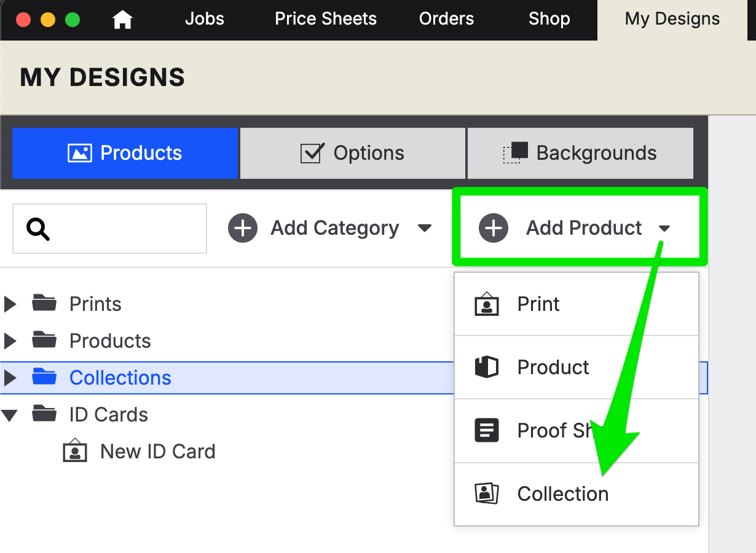Screen dimensions: 756x553
Task: Open the Add Category dropdown arrow
Action: pyautogui.click(x=424, y=229)
